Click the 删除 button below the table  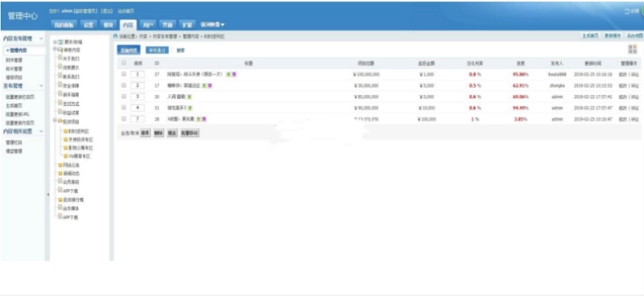point(158,134)
